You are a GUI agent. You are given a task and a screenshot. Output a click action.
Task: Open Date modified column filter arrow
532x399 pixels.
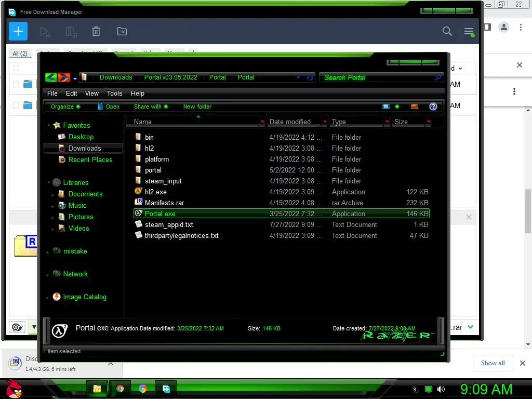(325, 122)
